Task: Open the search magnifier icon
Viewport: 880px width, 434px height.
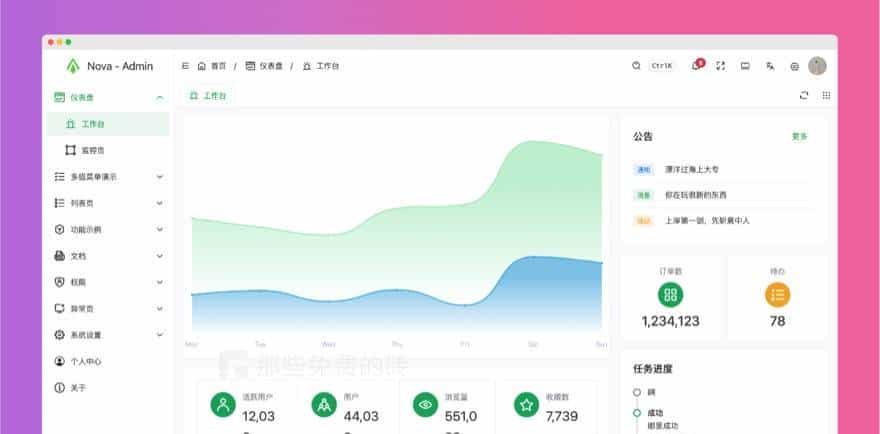Action: pyautogui.click(x=636, y=66)
